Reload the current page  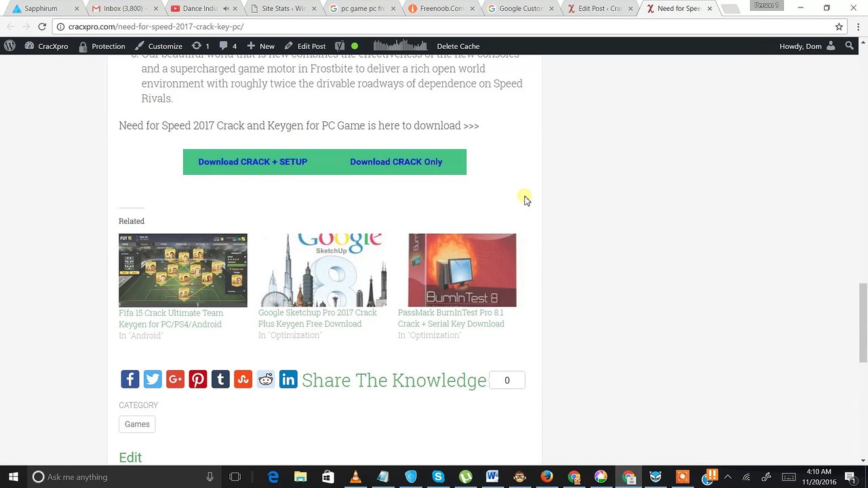point(42,26)
